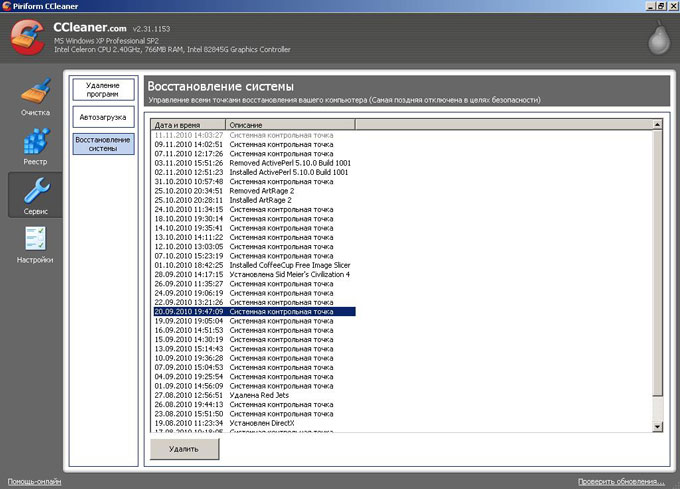Select restore point 10.09.2010 19:36:28
The height and width of the screenshot is (489, 680).
click(255, 358)
